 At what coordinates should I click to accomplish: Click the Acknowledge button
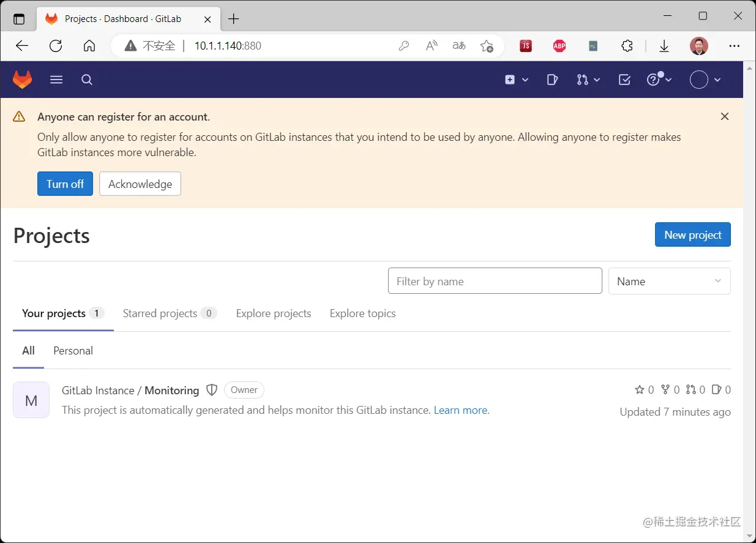(140, 184)
